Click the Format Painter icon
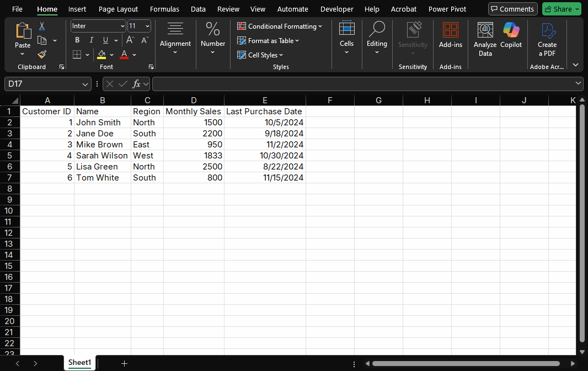Image resolution: width=588 pixels, height=371 pixels. tap(41, 54)
